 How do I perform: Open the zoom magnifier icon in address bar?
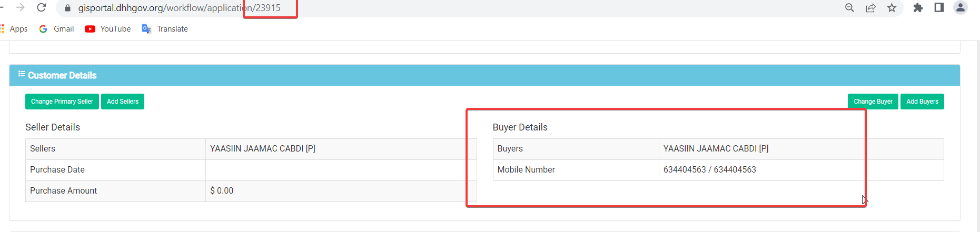[x=849, y=8]
